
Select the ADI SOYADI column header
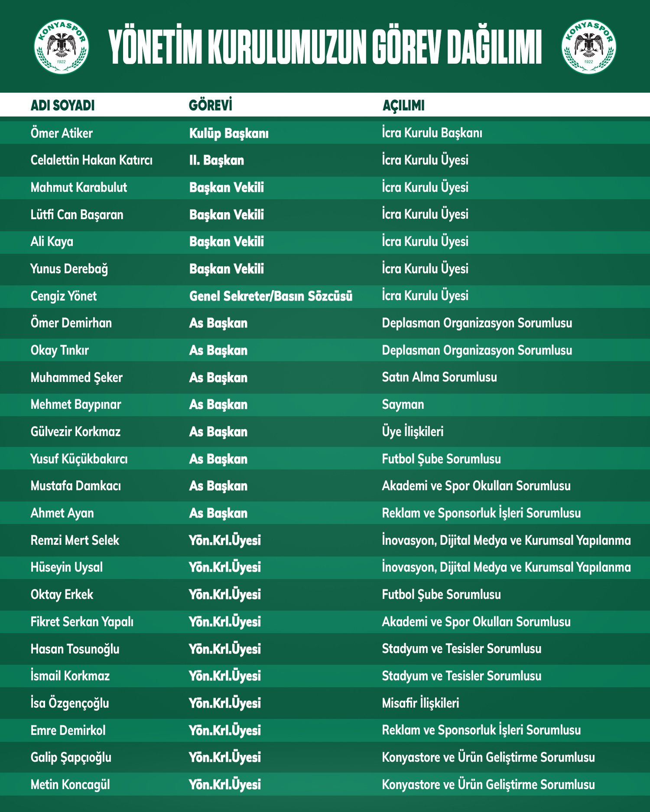click(x=62, y=105)
